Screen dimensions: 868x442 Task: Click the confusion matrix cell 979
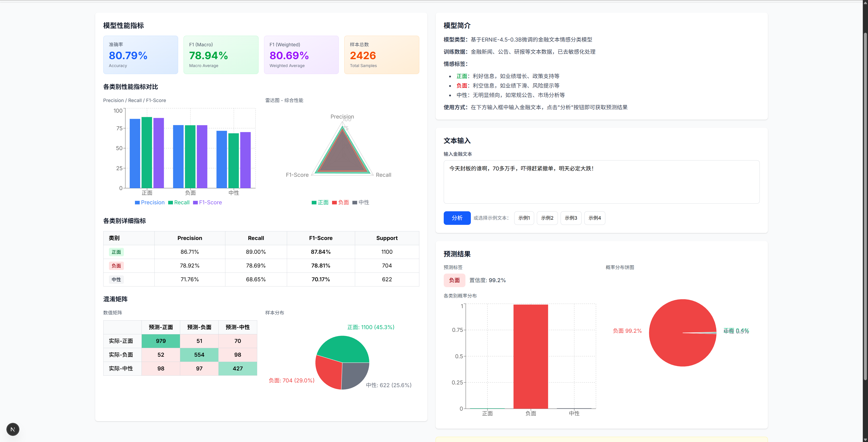pyautogui.click(x=161, y=341)
